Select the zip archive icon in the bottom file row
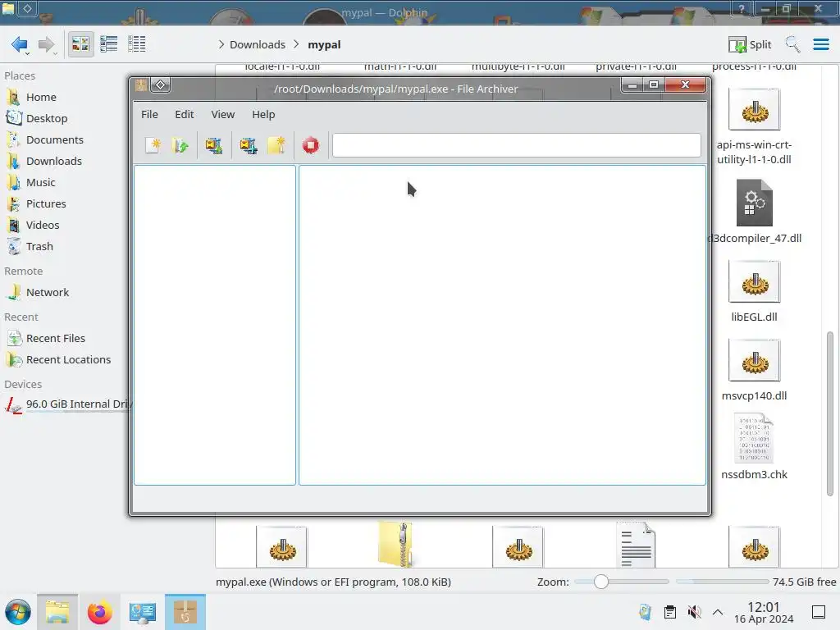The width and height of the screenshot is (840, 630). pos(395,545)
